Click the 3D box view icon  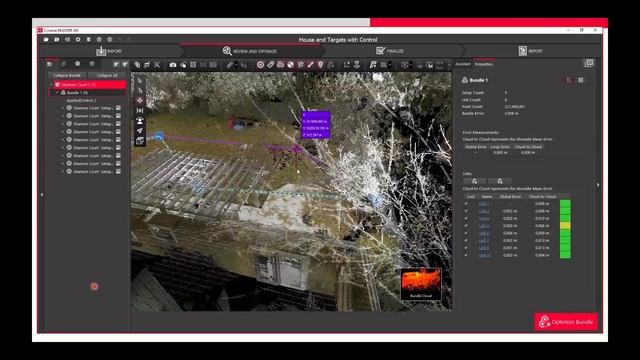pyautogui.click(x=140, y=140)
